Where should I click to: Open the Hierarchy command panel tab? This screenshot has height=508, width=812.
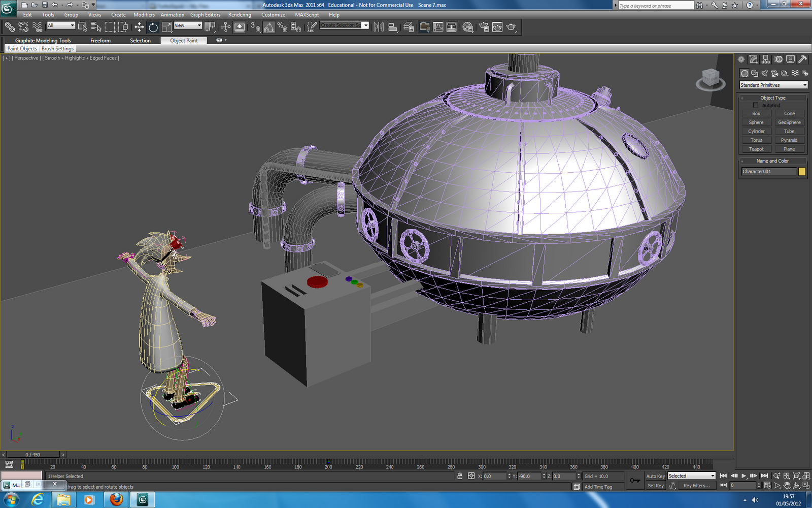766,59
